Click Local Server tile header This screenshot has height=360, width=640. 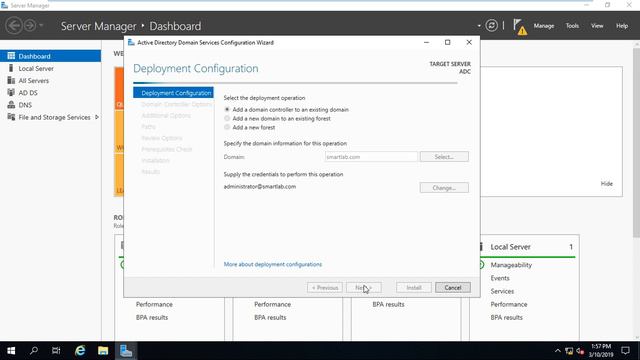pyautogui.click(x=510, y=247)
